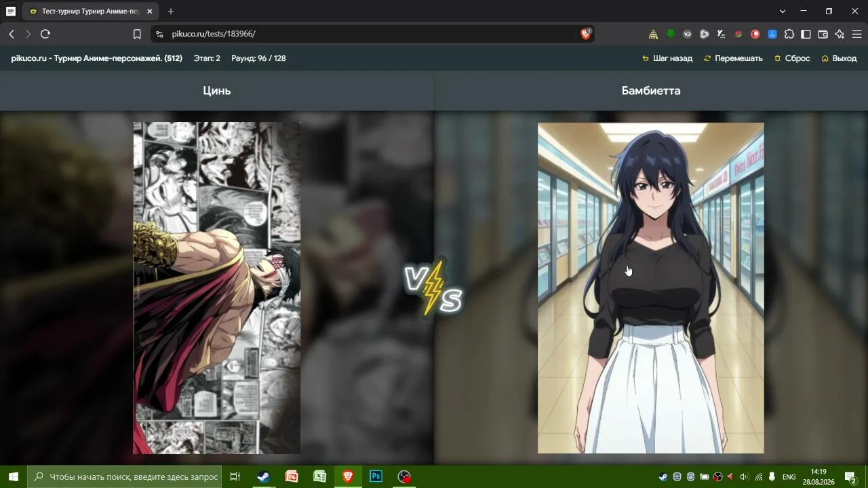The width and height of the screenshot is (868, 488).
Task: Switch the ENG input language indicator
Action: coord(789,476)
